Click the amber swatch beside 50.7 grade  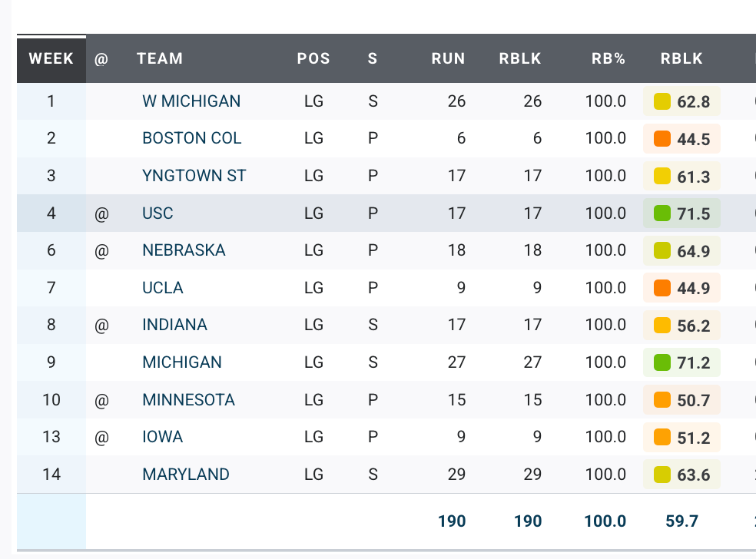(x=662, y=400)
